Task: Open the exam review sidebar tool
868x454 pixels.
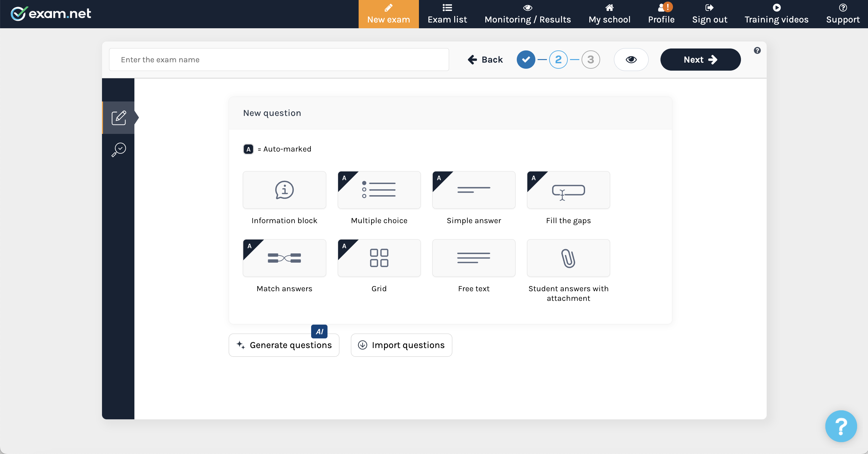Action: coord(118,149)
